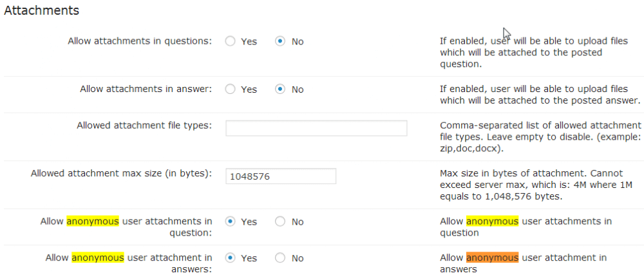Choose No for attachments in answer
The image size is (644, 280).
(280, 89)
